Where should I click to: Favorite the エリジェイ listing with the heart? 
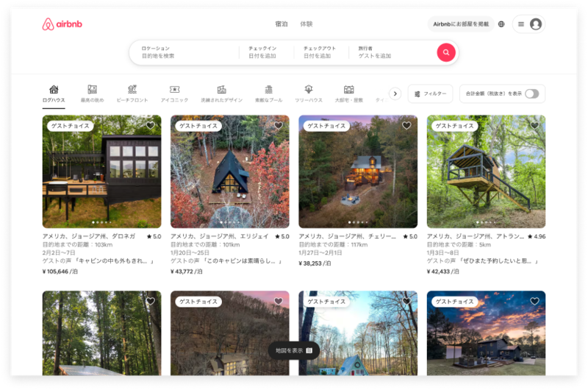tap(279, 125)
